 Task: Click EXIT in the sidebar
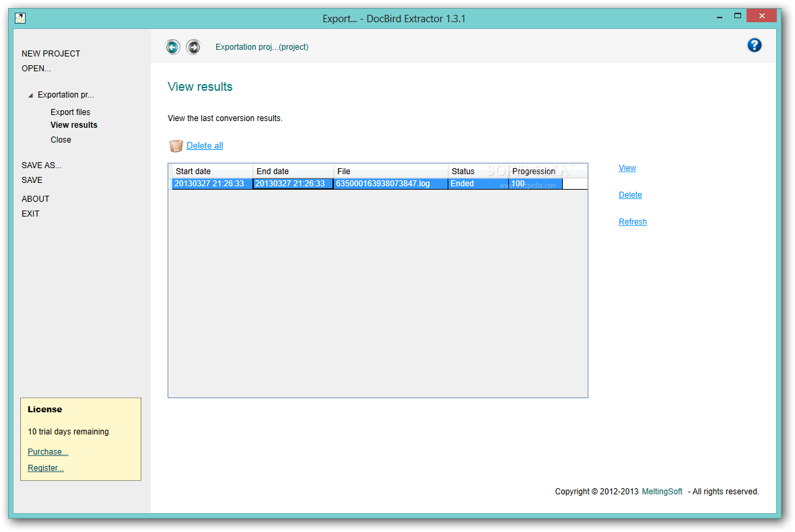click(x=30, y=213)
